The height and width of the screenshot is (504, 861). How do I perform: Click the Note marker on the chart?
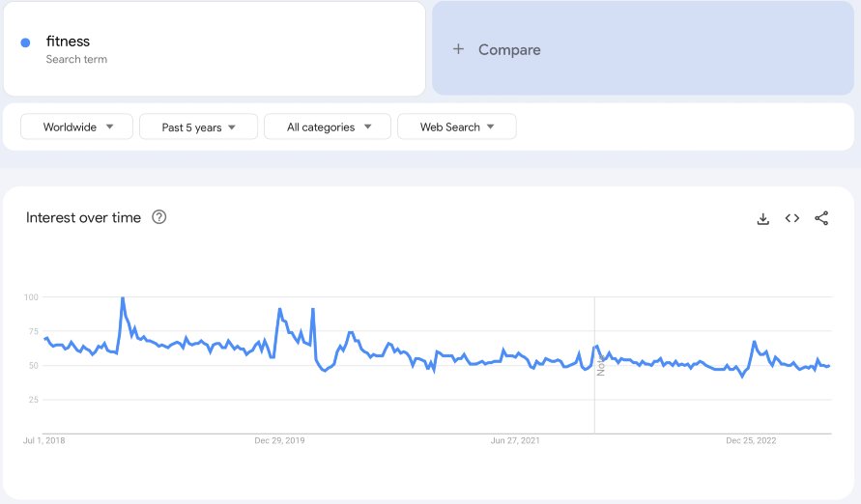pos(601,365)
